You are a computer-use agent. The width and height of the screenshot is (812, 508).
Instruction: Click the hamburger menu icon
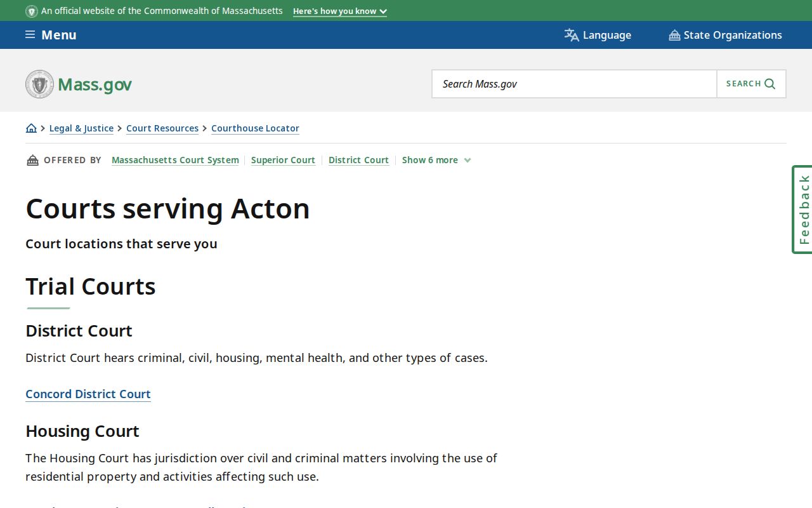tap(30, 34)
